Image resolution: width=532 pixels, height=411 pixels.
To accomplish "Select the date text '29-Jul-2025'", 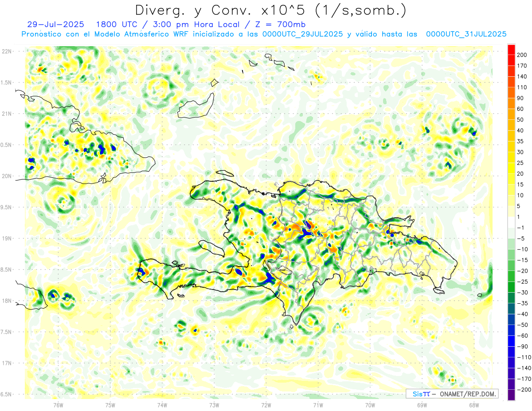I will [56, 24].
